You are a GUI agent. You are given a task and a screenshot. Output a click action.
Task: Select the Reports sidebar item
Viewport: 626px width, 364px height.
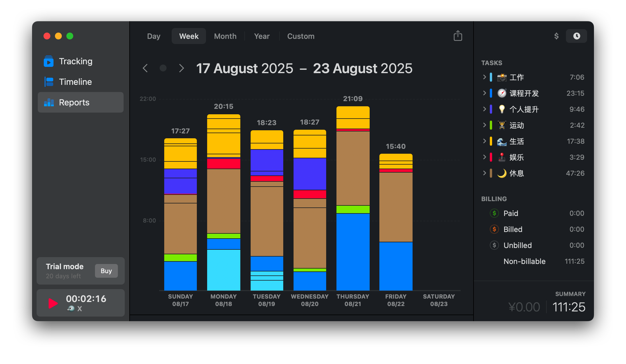pos(74,103)
